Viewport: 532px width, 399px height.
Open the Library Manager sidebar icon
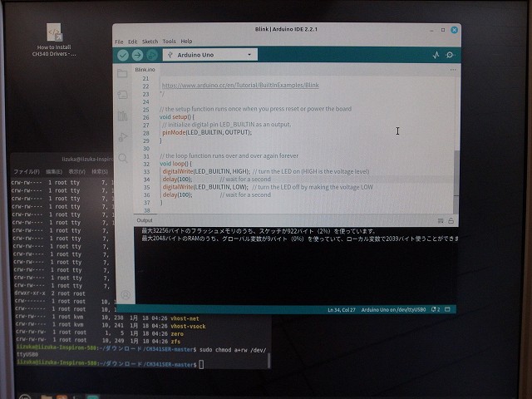click(x=122, y=116)
